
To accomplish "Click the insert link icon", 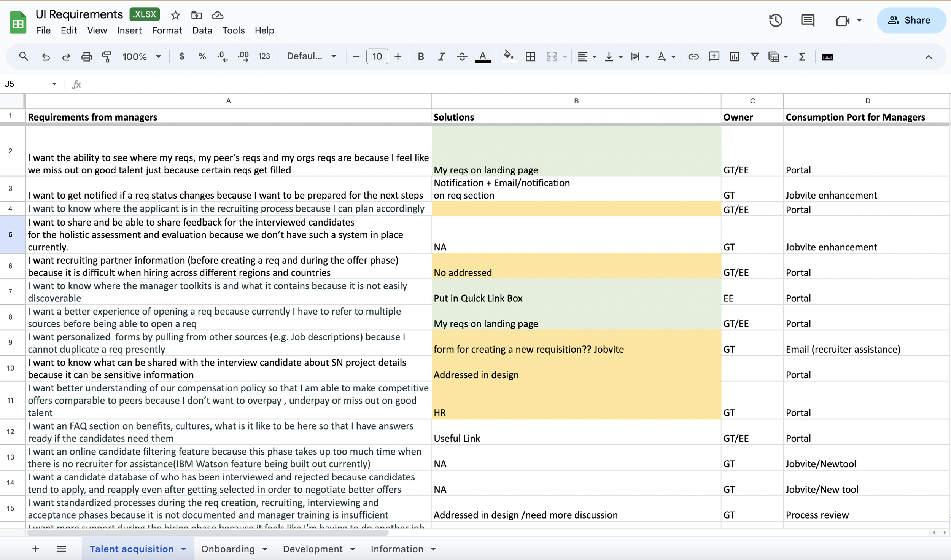I will [x=693, y=57].
